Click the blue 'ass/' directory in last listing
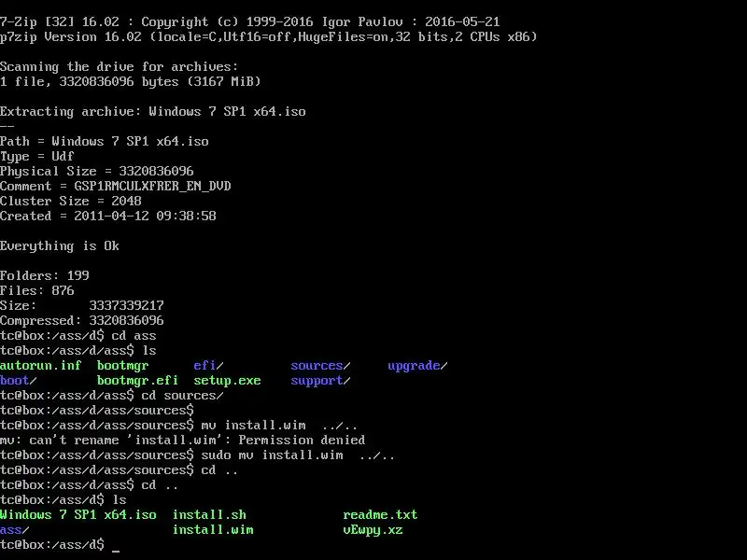Screen dimensions: 747x560 click(15, 530)
